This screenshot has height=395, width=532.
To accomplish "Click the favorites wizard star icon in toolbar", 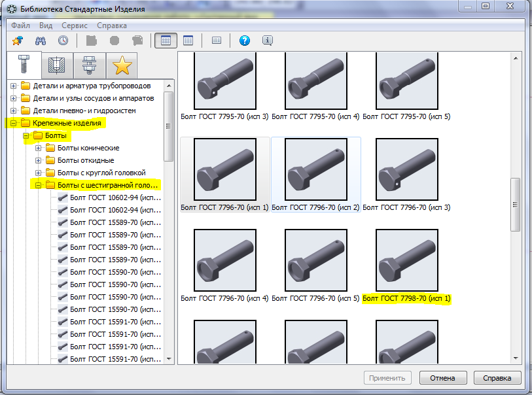I will (18, 41).
